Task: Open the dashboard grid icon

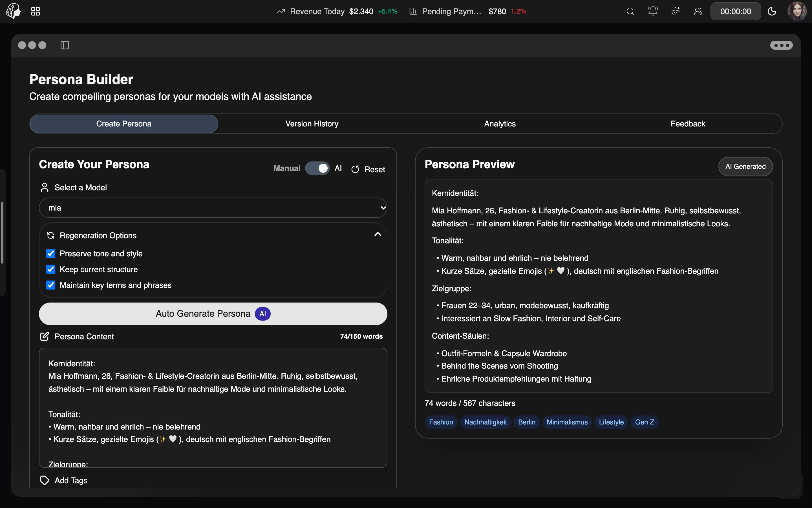Action: point(36,11)
